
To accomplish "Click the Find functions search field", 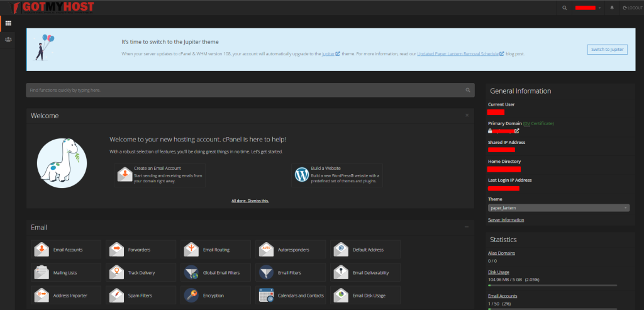I will 245,91.
